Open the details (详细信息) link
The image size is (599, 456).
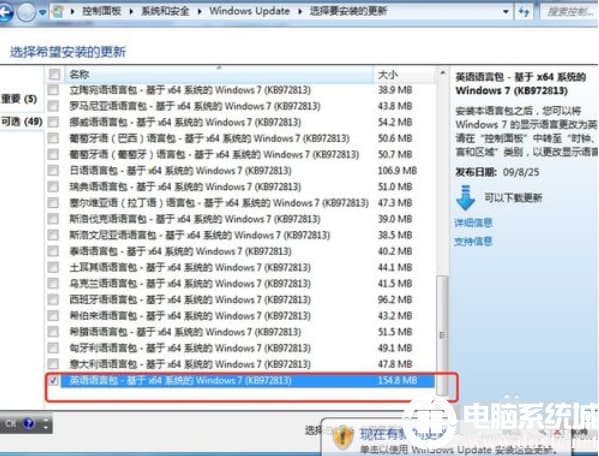point(473,223)
